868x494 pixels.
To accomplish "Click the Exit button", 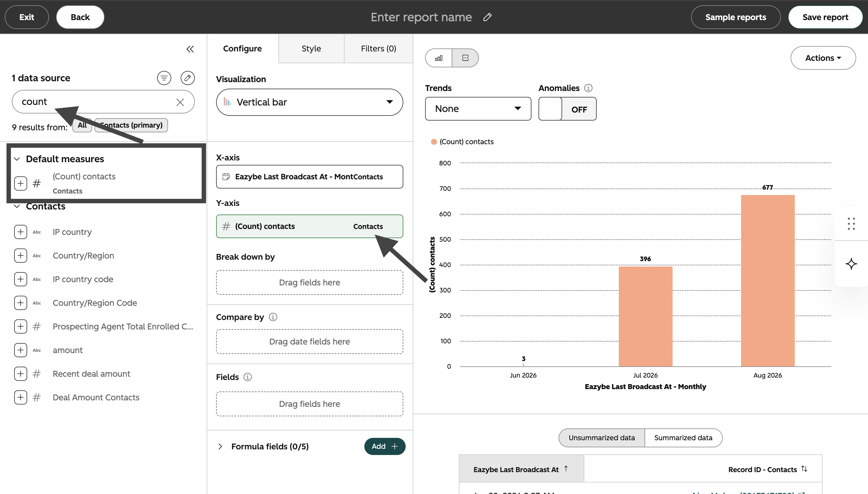I will coord(27,17).
